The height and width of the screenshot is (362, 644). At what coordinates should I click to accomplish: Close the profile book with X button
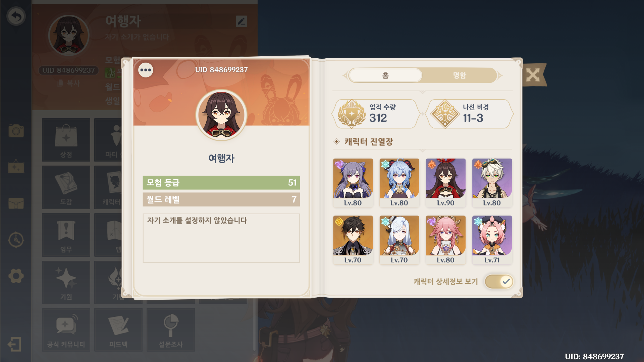(x=533, y=75)
